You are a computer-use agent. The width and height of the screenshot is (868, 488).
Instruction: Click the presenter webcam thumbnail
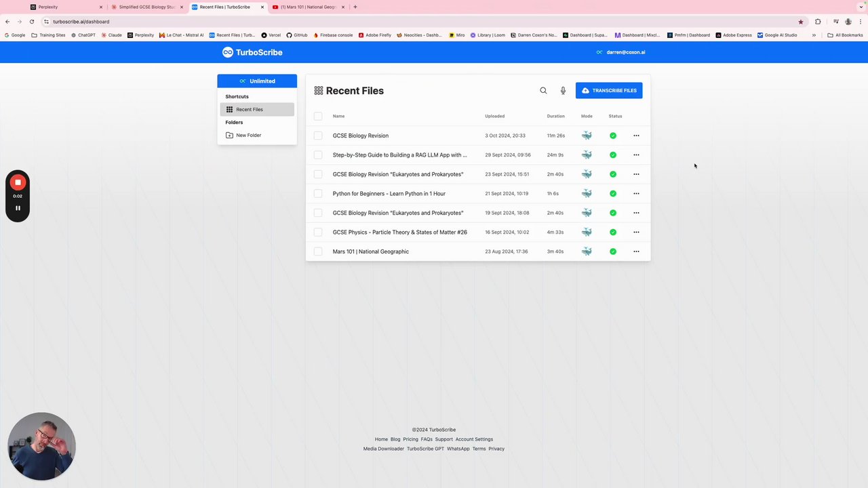coord(41,446)
